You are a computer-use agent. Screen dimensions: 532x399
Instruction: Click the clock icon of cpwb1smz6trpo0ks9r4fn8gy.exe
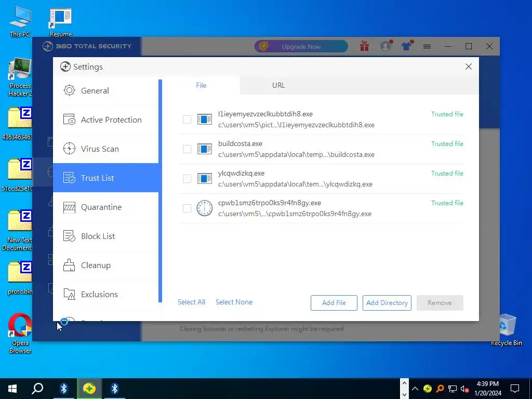(x=205, y=208)
